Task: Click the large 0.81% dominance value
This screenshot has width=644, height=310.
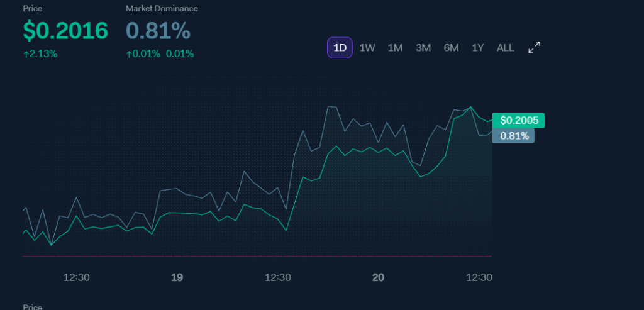Action: [x=158, y=31]
